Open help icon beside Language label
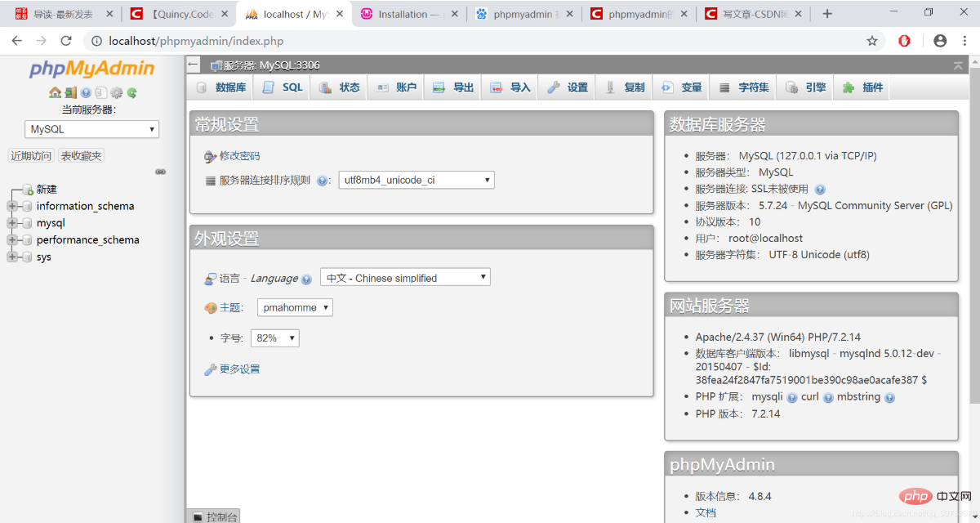980x523 pixels. coord(306,279)
